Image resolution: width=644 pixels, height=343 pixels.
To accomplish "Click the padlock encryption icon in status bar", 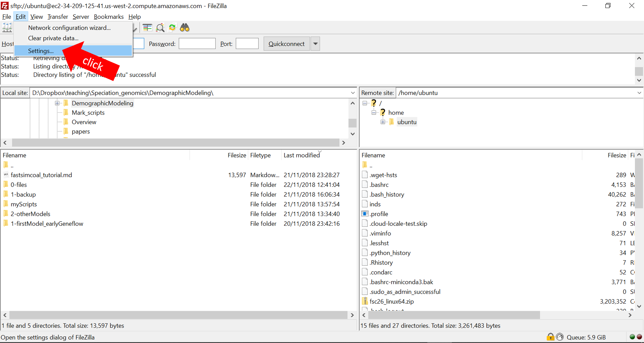I will pyautogui.click(x=550, y=337).
